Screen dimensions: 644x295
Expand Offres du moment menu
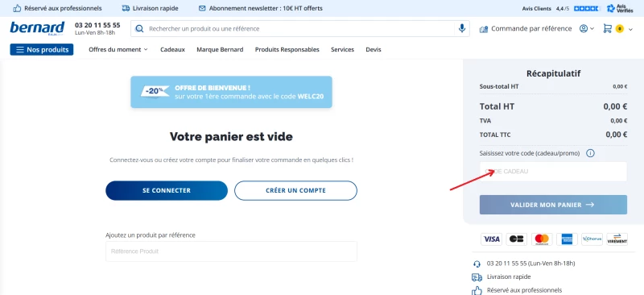118,49
